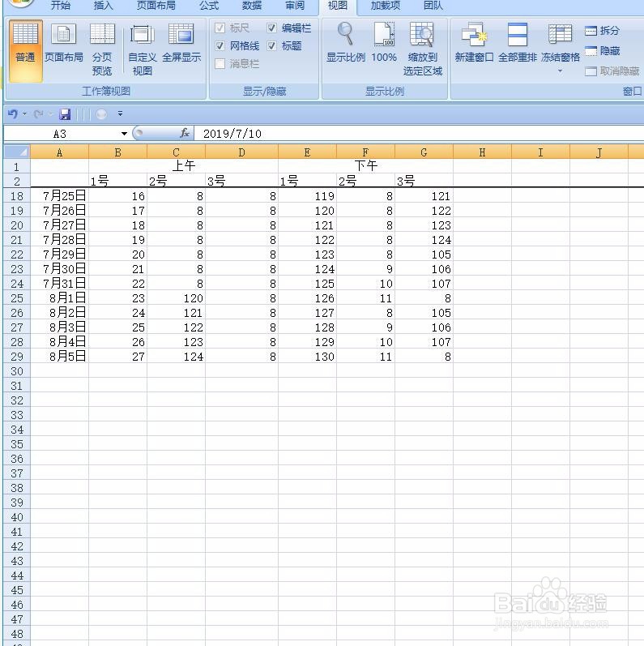Click the Name Box showing A3
Image resolution: width=644 pixels, height=646 pixels.
click(x=60, y=134)
